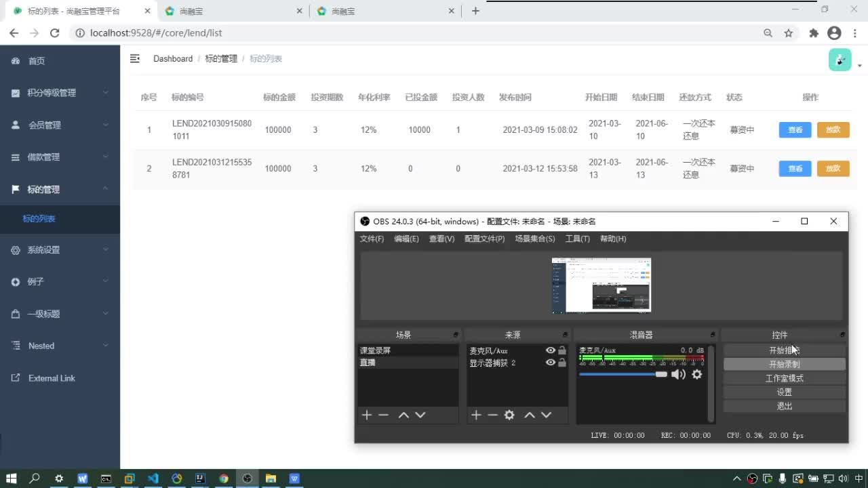The width and height of the screenshot is (868, 488).
Task: Open Windows taskbar search
Action: tap(35, 479)
